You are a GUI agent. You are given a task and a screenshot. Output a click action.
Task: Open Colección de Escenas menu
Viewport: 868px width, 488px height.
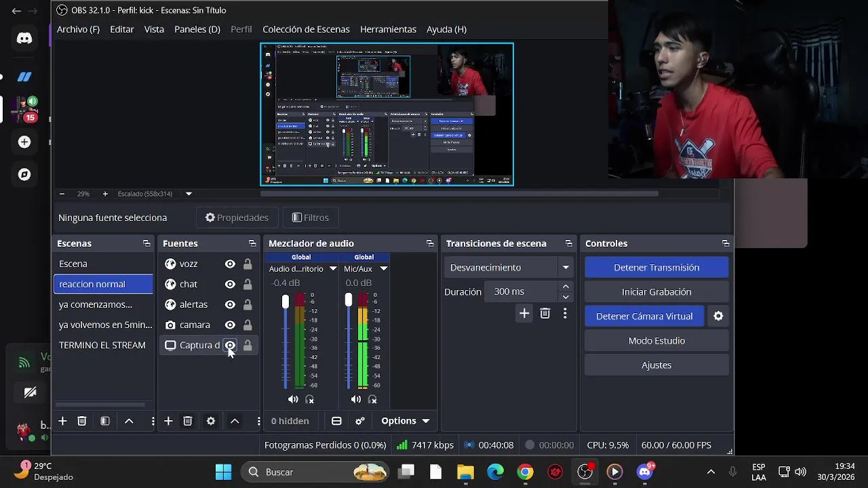coord(306,29)
